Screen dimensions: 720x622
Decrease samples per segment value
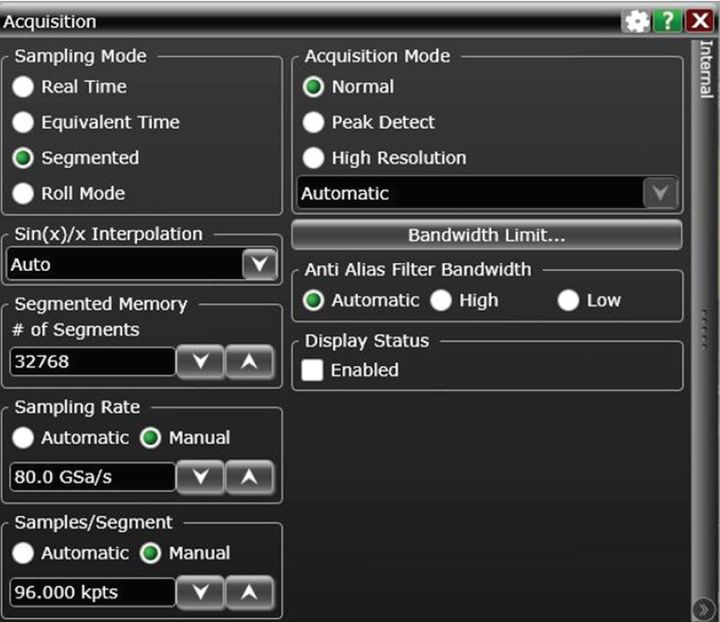click(200, 592)
